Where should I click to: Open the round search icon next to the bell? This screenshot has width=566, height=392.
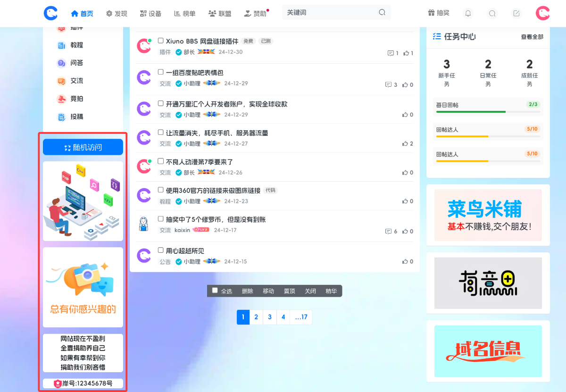click(x=492, y=14)
